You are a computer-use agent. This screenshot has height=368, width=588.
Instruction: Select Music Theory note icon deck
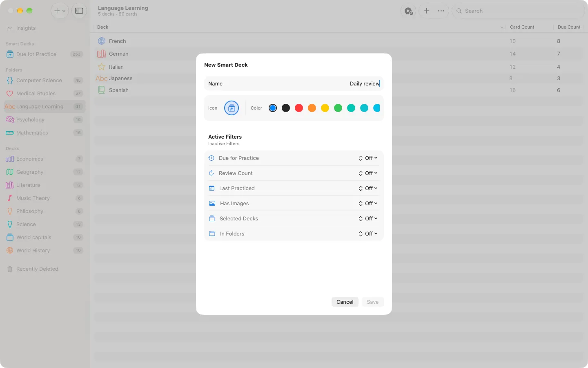(10, 198)
